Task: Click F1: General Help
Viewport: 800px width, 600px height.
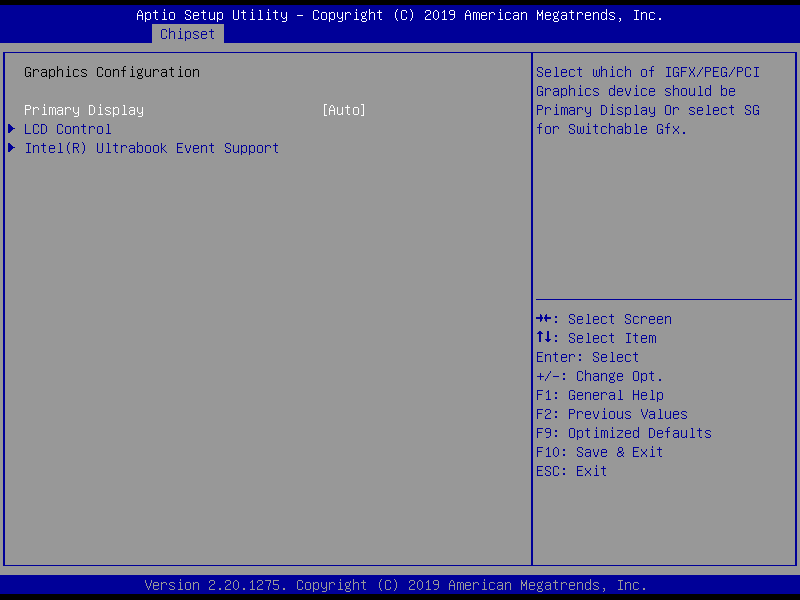Action: point(599,395)
